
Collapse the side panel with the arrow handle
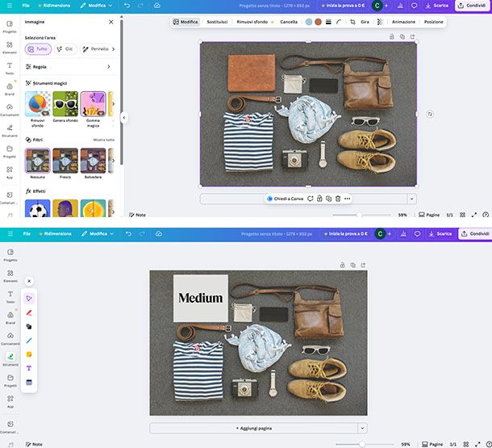(x=124, y=118)
